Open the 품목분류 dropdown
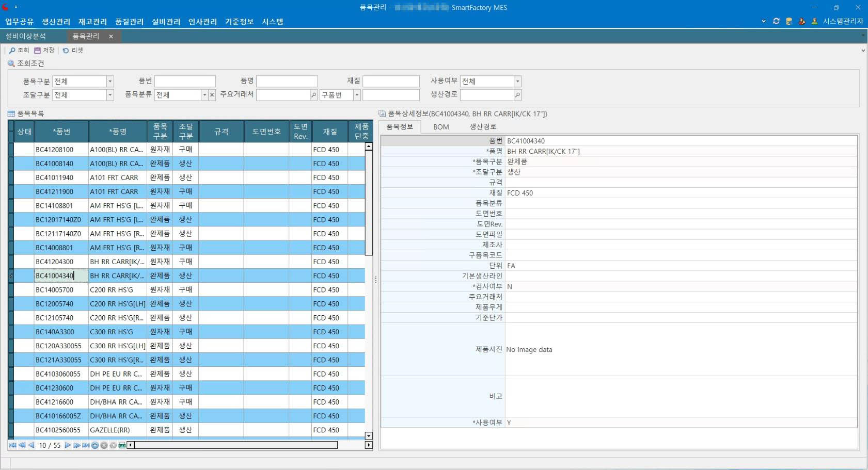868x470 pixels. click(x=204, y=95)
